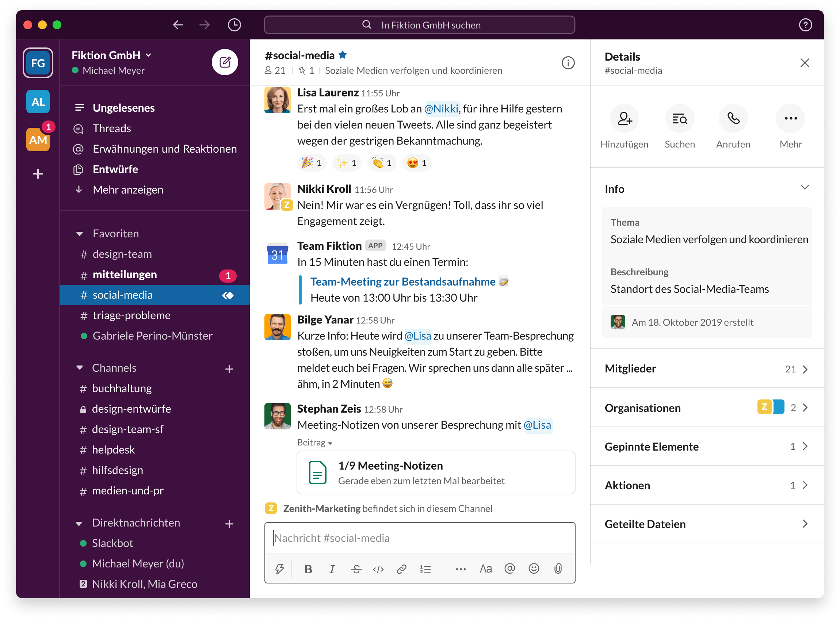
Task: Toggle inline code formatting
Action: click(x=378, y=569)
